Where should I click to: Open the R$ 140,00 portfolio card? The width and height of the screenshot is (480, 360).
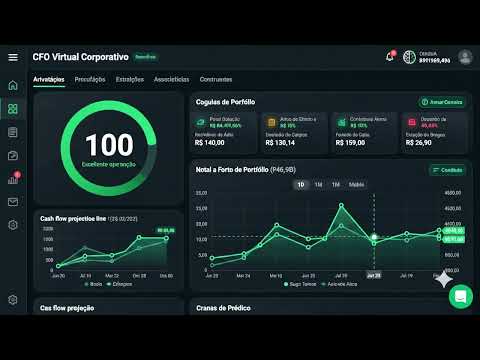pos(224,132)
